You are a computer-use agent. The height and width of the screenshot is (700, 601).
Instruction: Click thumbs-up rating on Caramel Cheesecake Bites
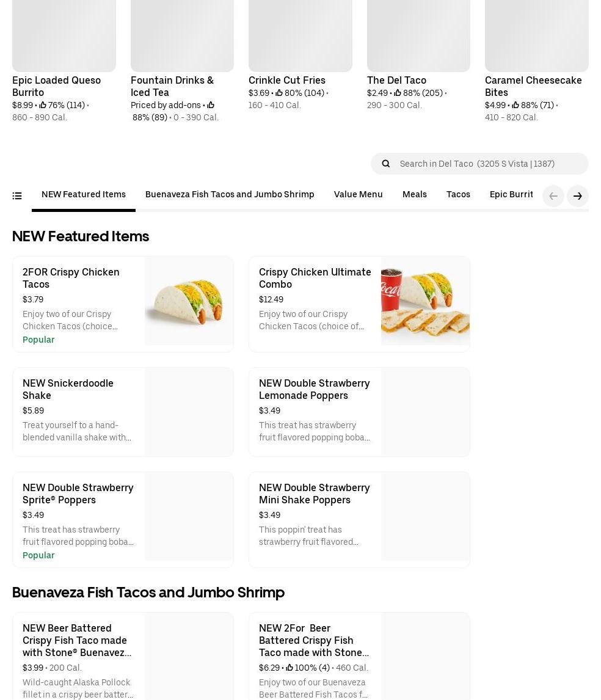pyautogui.click(x=516, y=106)
